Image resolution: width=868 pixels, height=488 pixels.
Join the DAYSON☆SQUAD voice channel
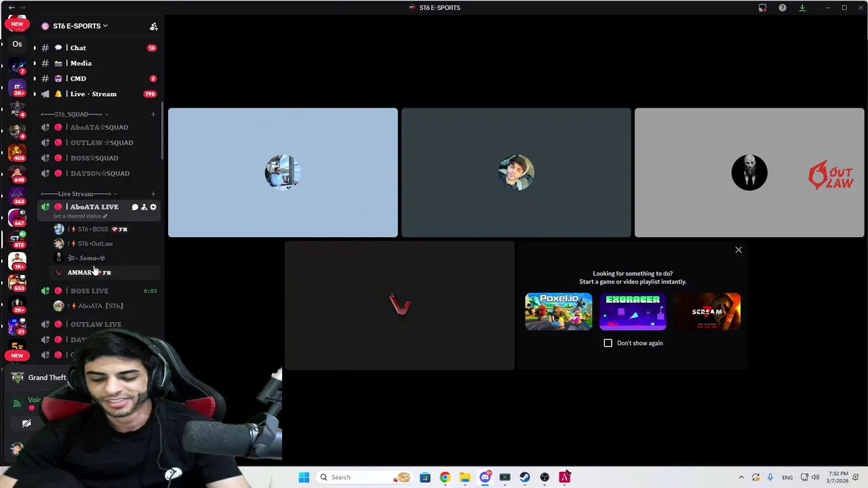98,174
